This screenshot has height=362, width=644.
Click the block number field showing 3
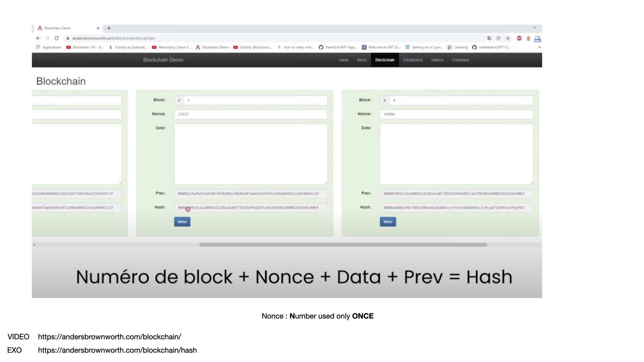[256, 100]
